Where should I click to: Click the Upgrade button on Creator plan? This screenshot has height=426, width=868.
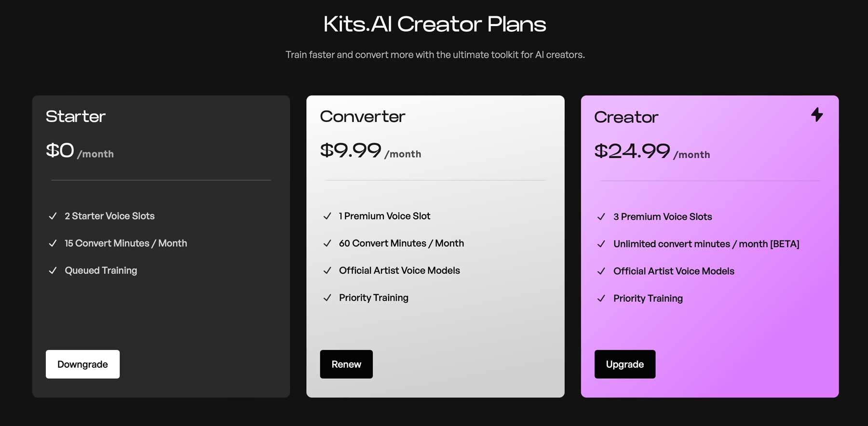(x=625, y=364)
